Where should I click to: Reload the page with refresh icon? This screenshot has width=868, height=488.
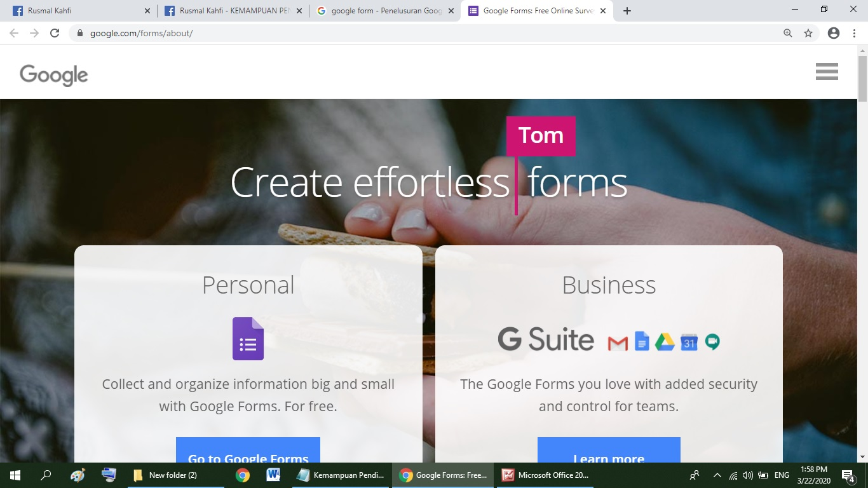(55, 33)
